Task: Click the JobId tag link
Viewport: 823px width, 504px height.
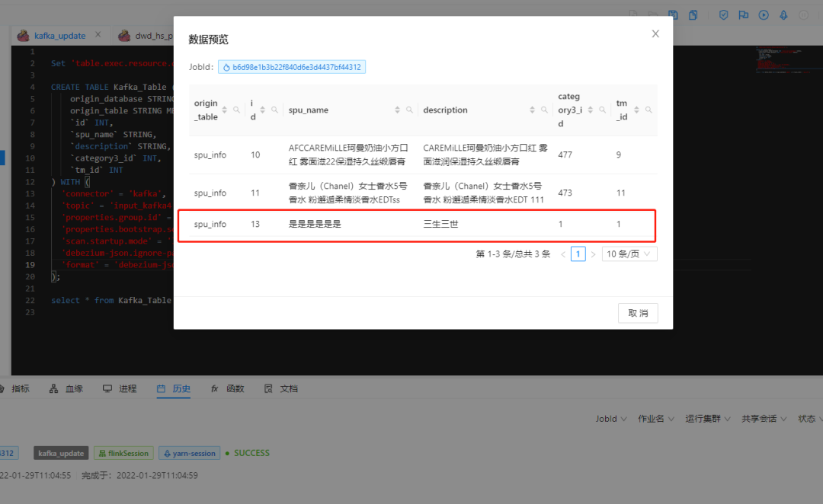Action: (x=292, y=67)
